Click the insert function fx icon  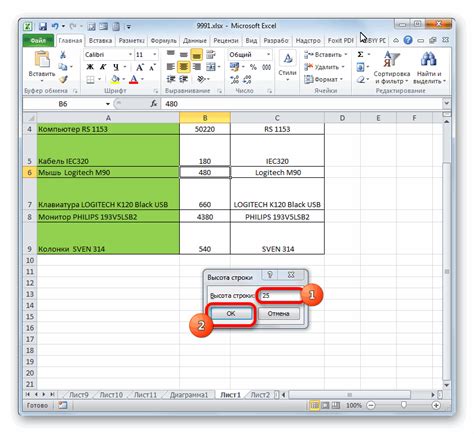click(154, 104)
